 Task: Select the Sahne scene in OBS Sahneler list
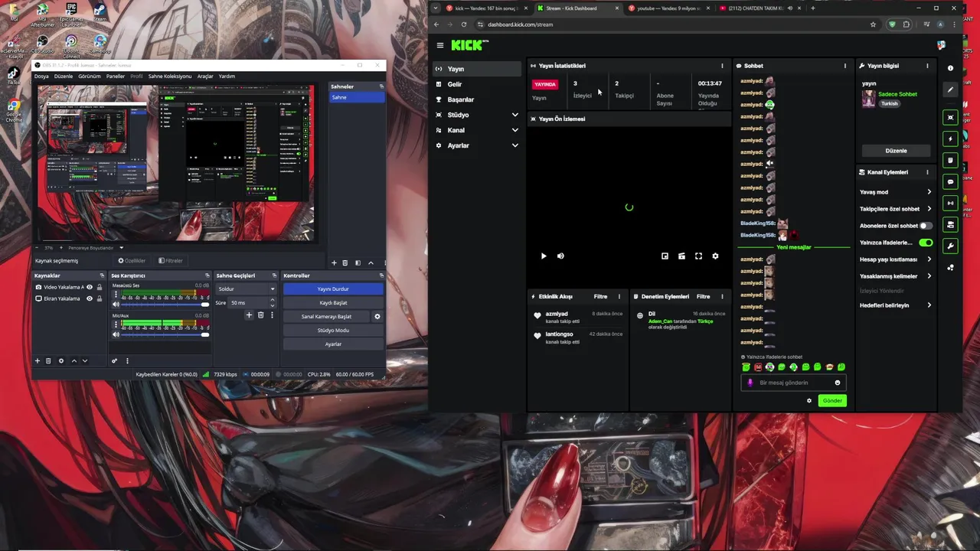point(357,97)
